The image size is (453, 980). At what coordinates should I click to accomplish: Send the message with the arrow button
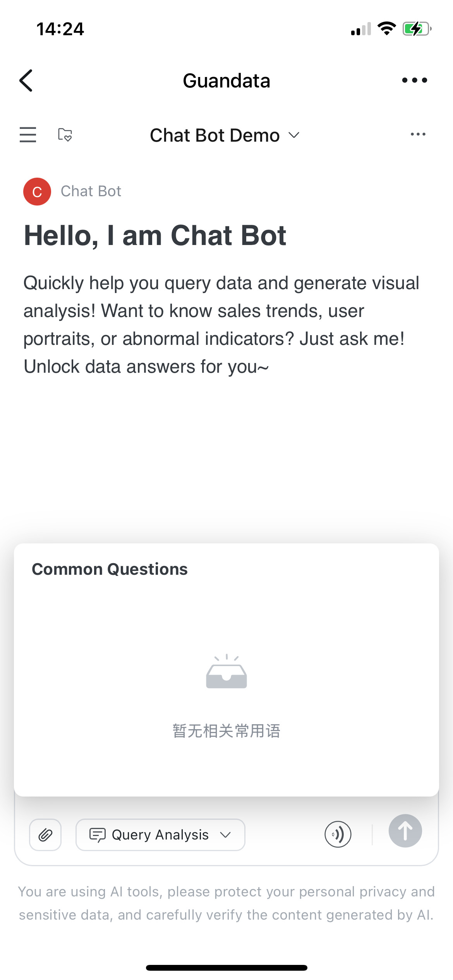pos(405,831)
